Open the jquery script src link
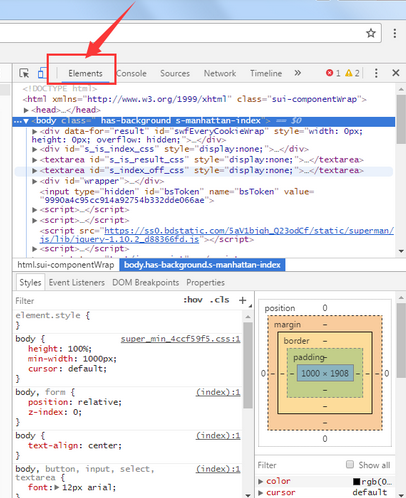 [217, 235]
